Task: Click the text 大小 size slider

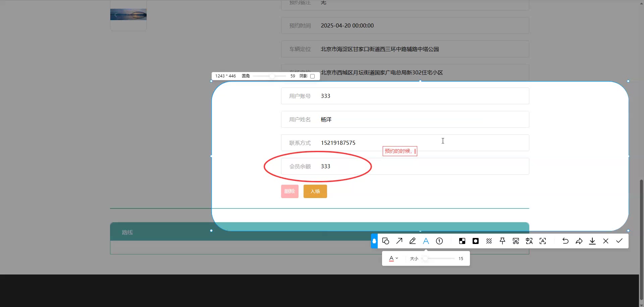Action: tap(439, 258)
